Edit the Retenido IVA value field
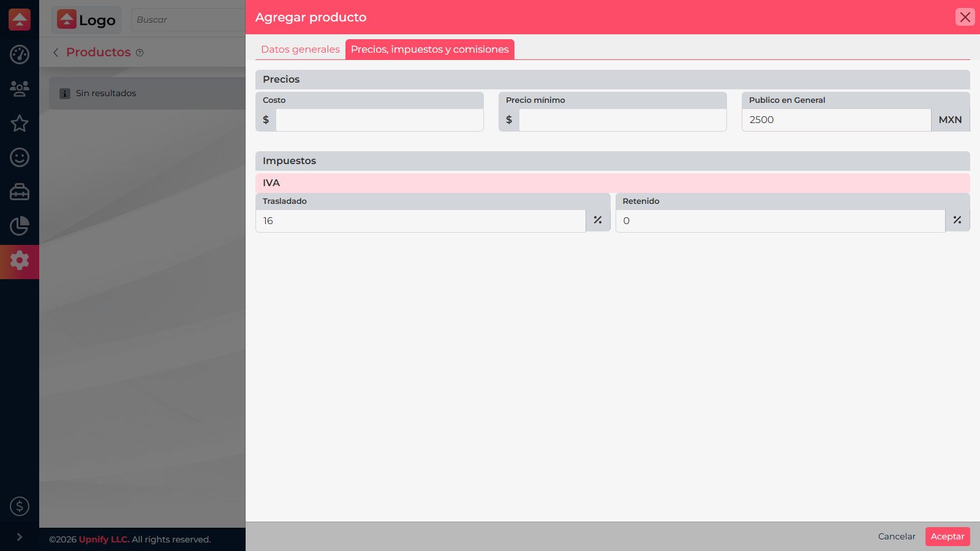This screenshot has height=551, width=980. pos(780,221)
